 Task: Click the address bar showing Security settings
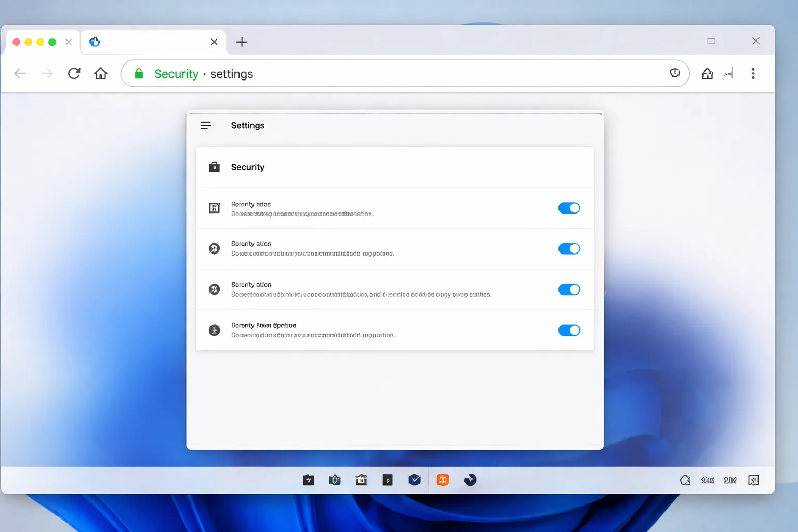[x=405, y=73]
